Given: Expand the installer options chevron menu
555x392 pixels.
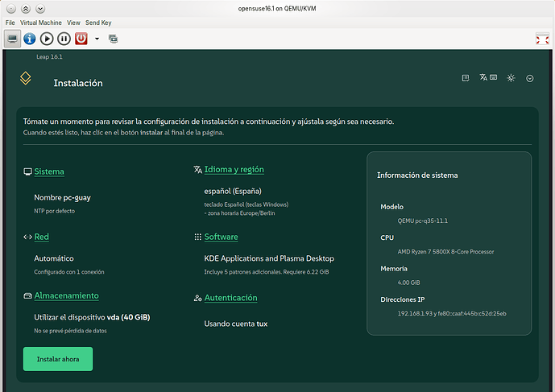Looking at the screenshot, I should pos(529,78).
